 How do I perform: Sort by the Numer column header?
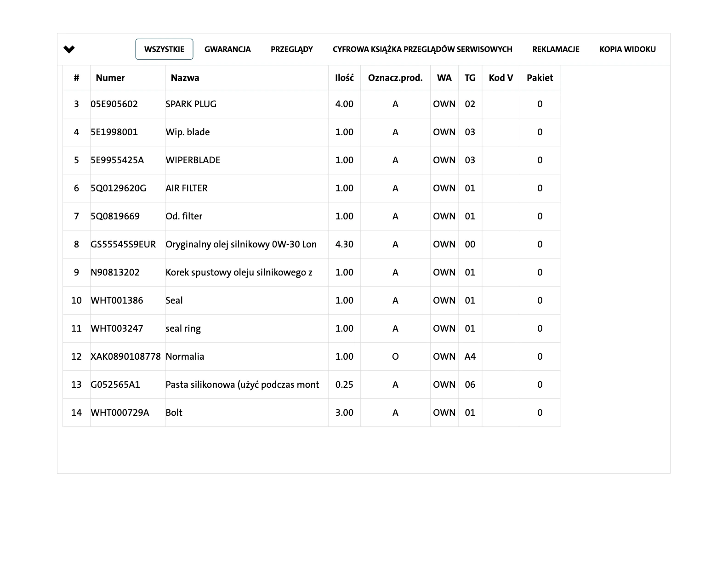[110, 78]
